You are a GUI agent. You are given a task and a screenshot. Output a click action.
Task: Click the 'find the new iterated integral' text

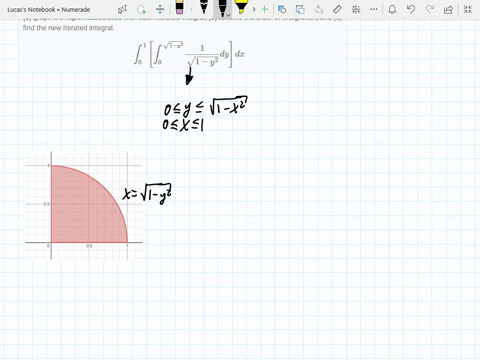click(69, 28)
